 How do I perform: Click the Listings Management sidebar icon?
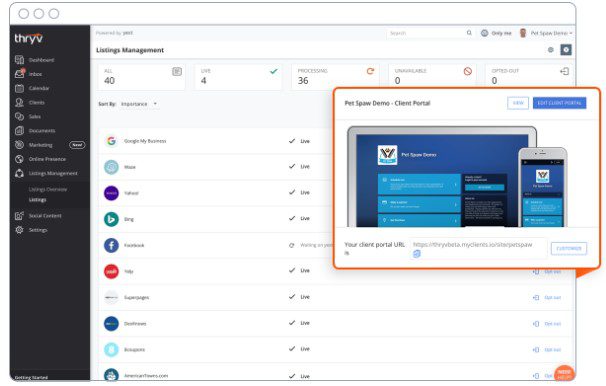click(x=19, y=173)
